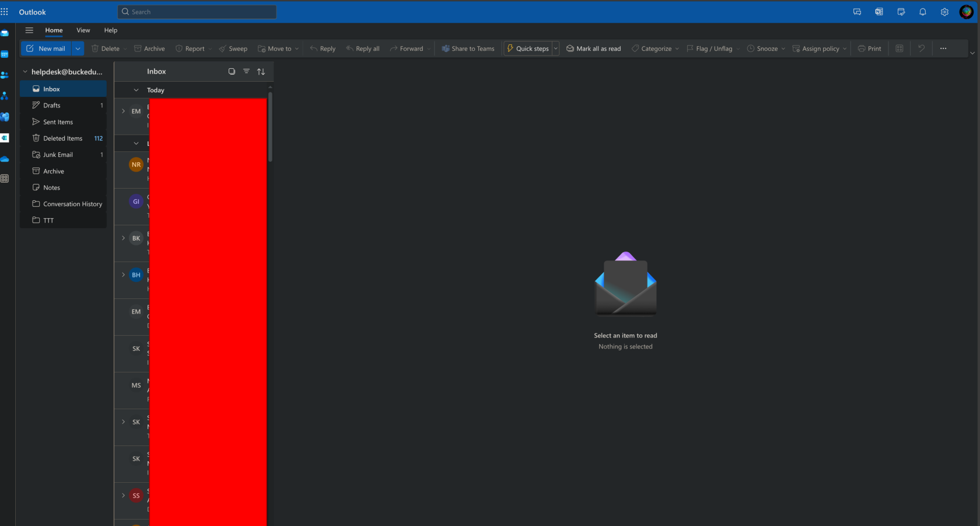Expand the BK conversation thread
Screen dimensions: 980x526
pos(123,238)
